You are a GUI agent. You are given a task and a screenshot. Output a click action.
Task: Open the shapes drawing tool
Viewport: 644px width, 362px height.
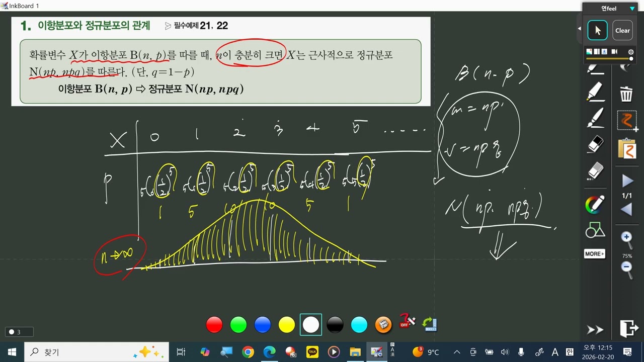click(595, 230)
